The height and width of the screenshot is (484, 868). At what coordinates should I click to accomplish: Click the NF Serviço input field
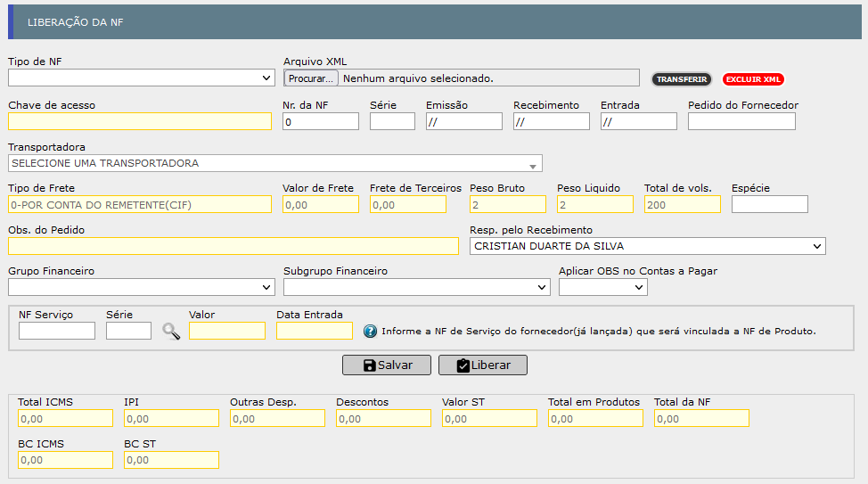[57, 331]
